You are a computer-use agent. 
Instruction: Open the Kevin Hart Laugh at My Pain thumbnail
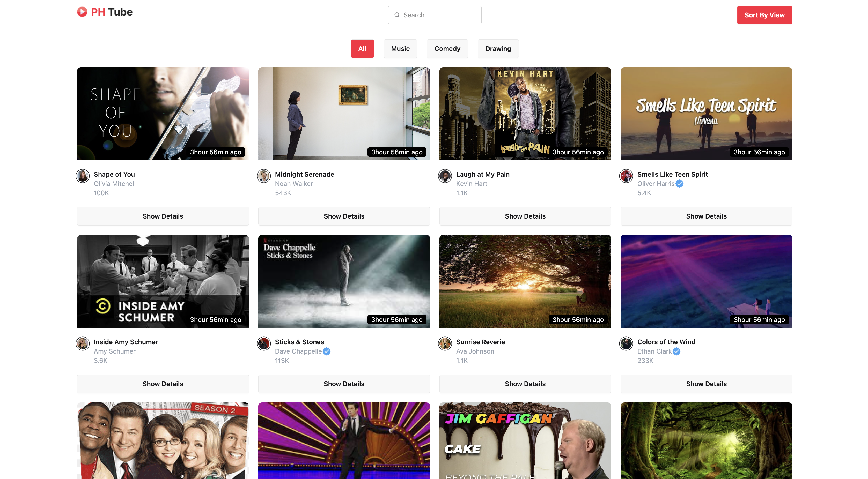[x=525, y=114]
